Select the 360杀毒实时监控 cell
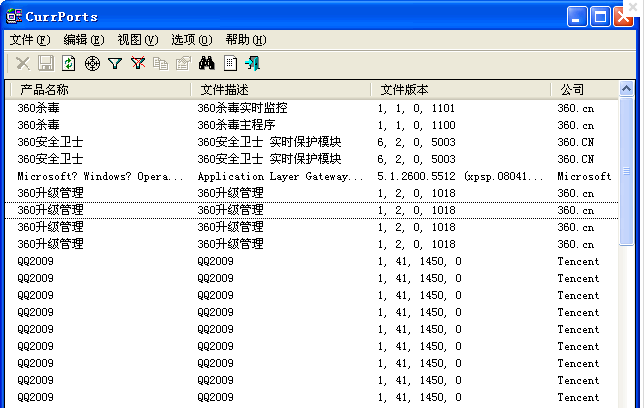 tap(242, 108)
